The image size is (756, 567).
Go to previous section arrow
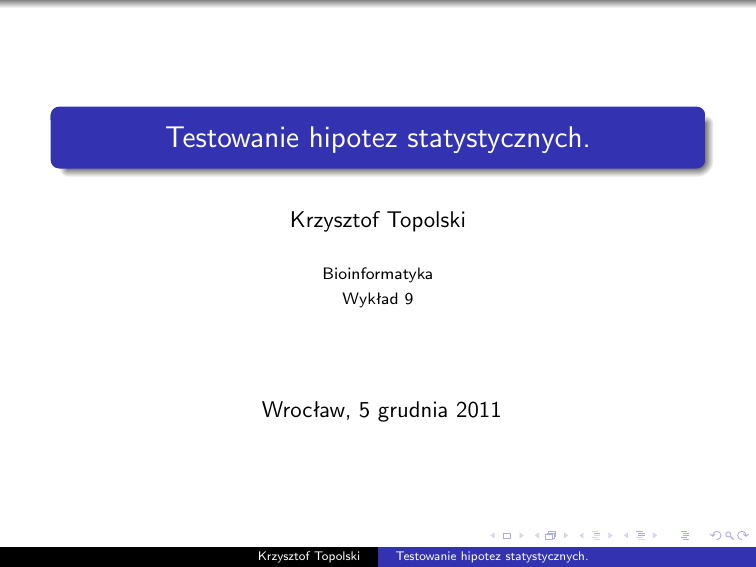625,536
